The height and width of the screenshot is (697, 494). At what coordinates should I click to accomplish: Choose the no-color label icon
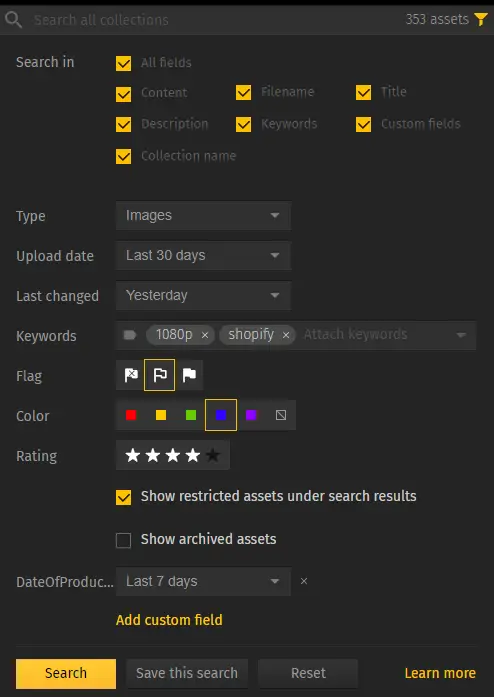(281, 415)
